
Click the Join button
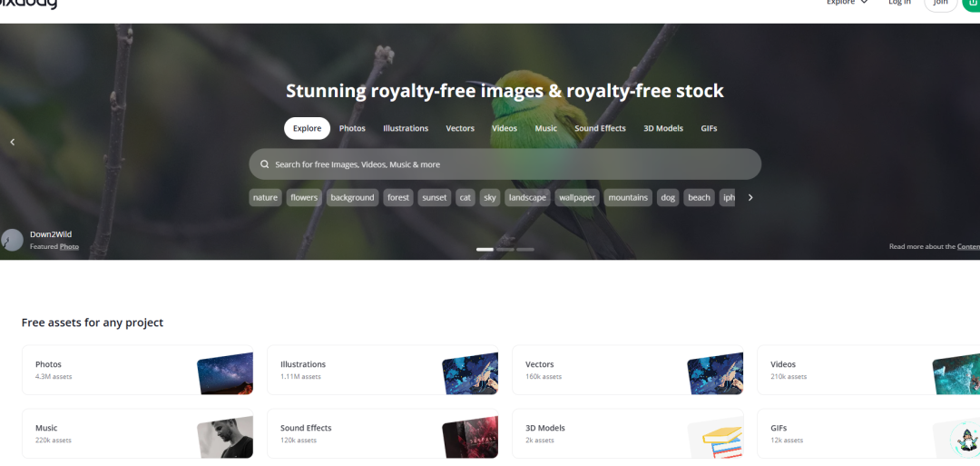941,3
